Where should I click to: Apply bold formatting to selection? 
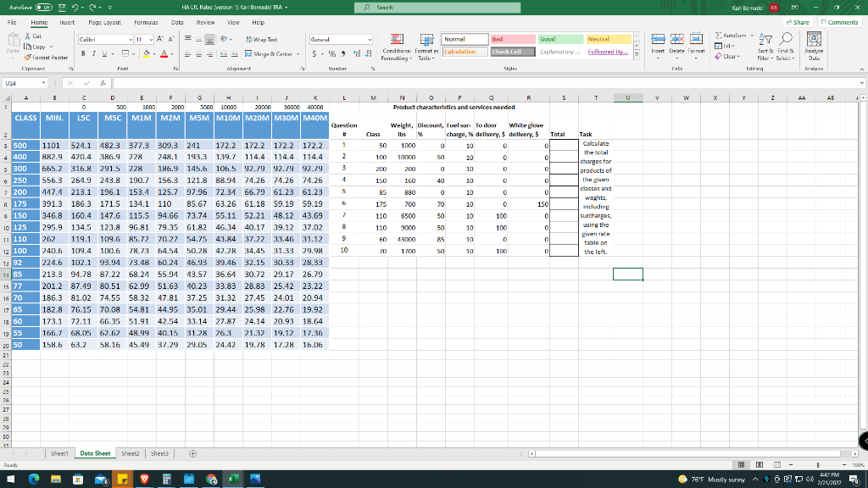[82, 53]
